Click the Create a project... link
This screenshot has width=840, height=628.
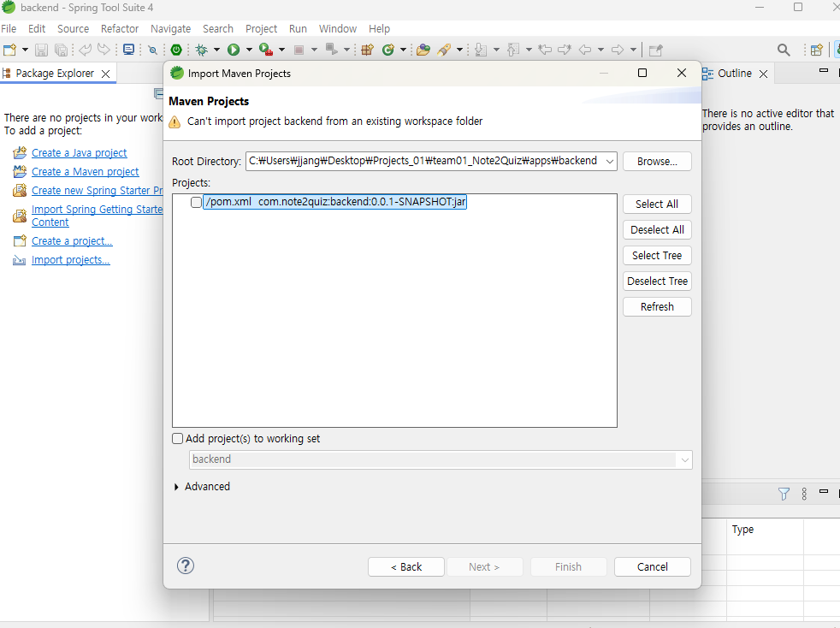(x=72, y=241)
